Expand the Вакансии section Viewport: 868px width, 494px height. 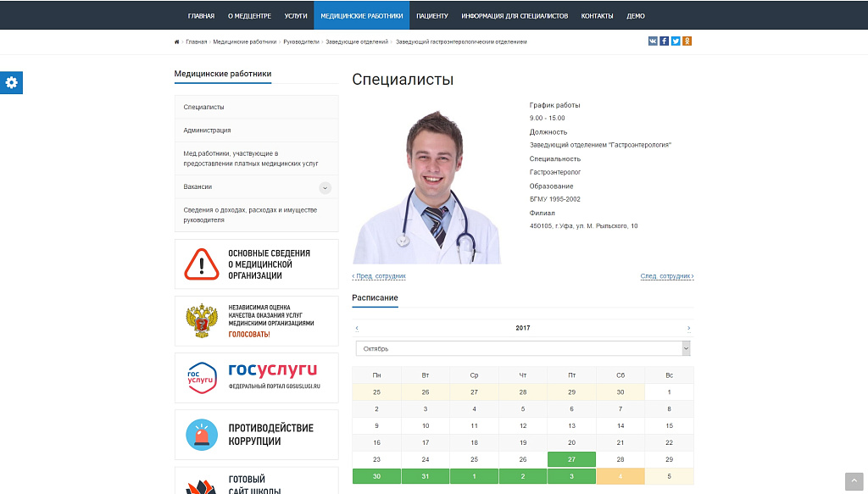tap(325, 187)
